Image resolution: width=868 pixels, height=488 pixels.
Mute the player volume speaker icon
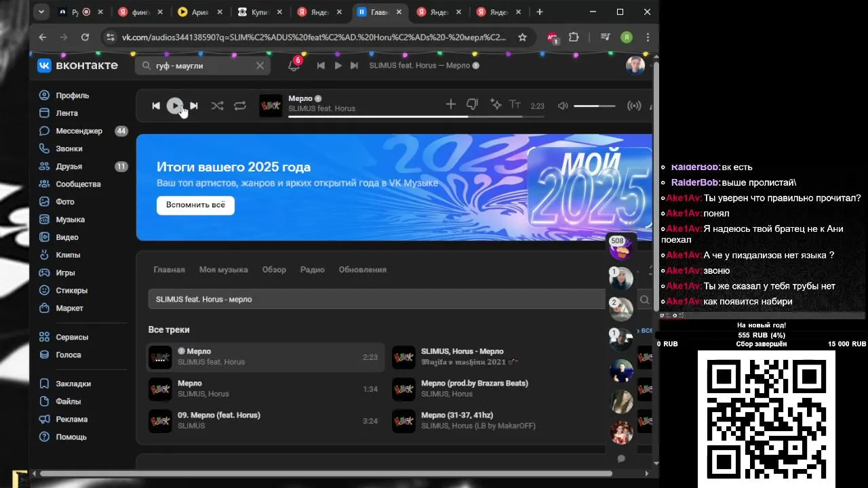click(563, 106)
